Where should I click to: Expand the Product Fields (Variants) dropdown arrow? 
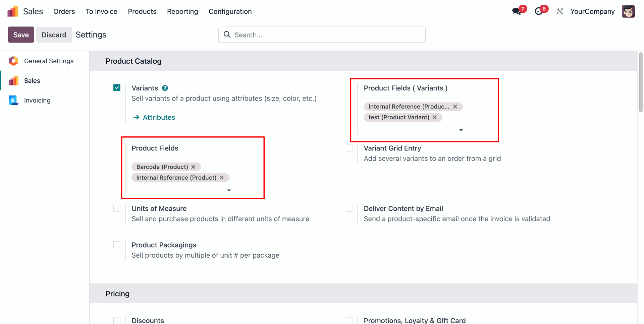(461, 130)
